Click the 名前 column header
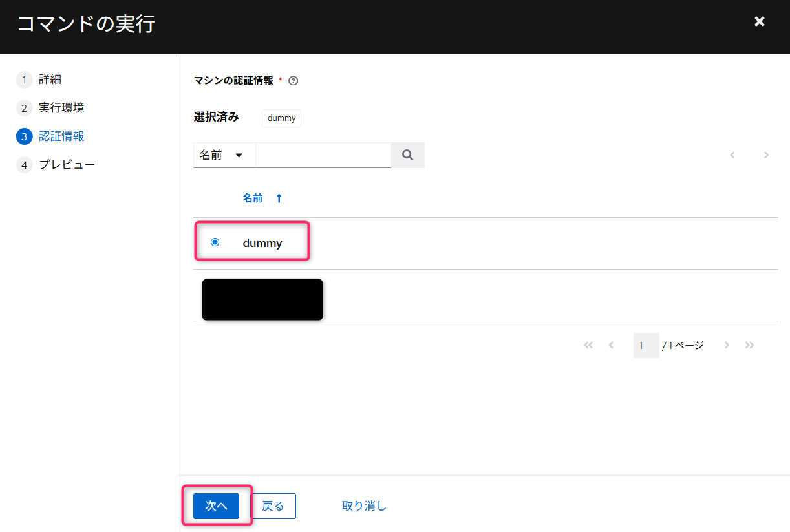The image size is (790, 532). point(253,198)
